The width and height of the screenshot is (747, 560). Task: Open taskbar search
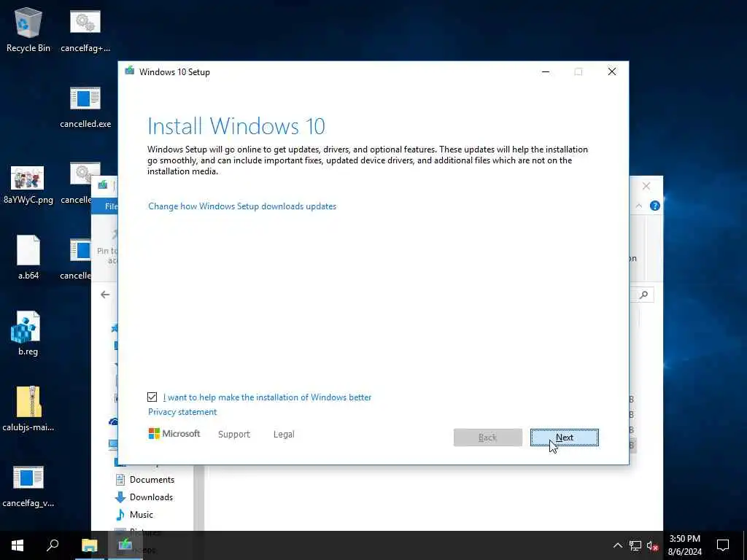click(x=53, y=545)
